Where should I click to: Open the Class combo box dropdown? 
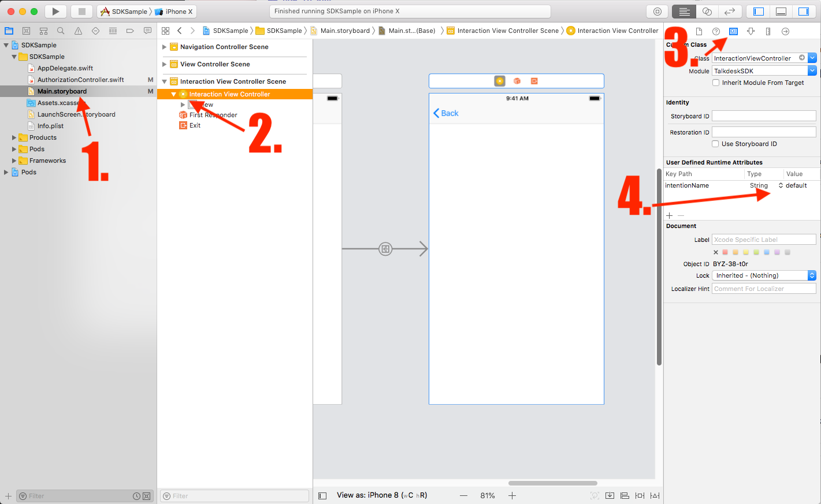[x=812, y=58]
